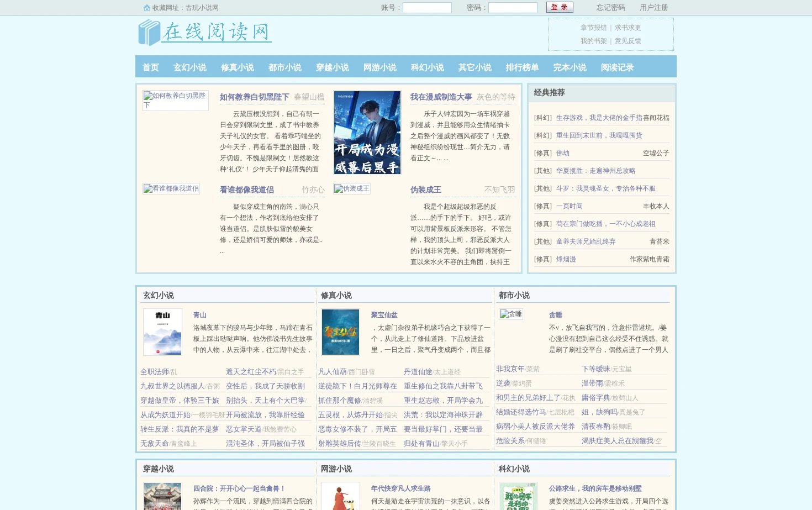The width and height of the screenshot is (812, 510).
Task: Open the 求书求更 link
Action: point(628,28)
